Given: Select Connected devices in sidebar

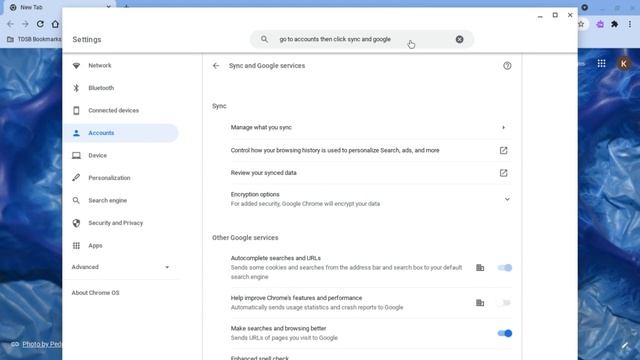Looking at the screenshot, I should pos(121,110).
